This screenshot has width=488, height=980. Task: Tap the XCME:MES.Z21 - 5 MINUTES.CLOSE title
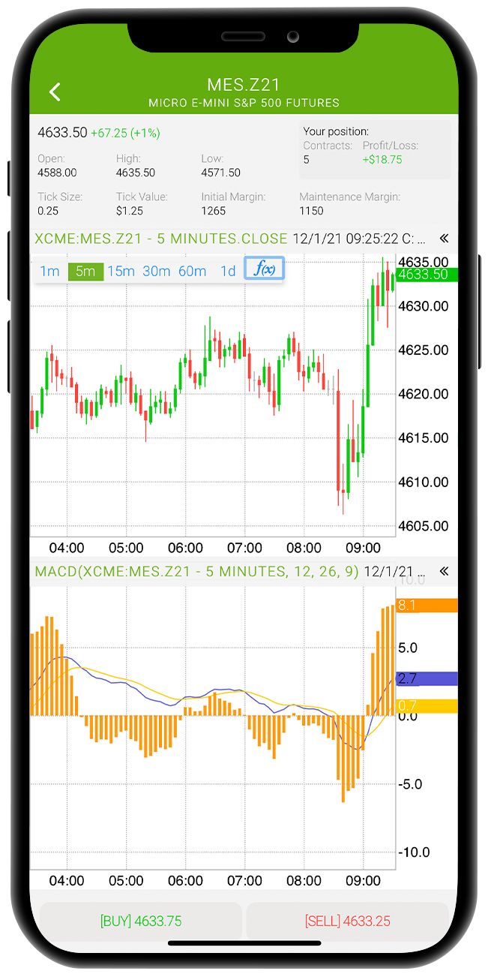point(161,239)
